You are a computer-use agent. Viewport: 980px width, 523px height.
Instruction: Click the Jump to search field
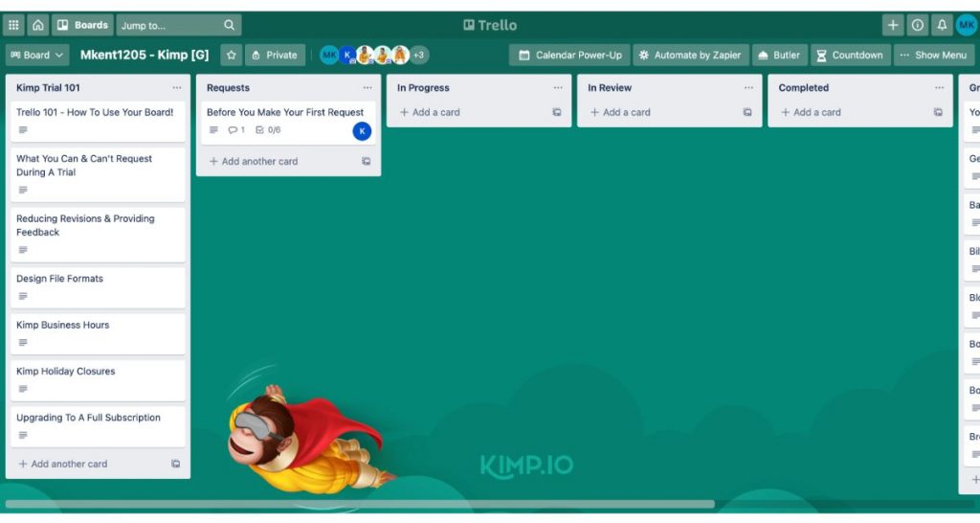click(179, 25)
